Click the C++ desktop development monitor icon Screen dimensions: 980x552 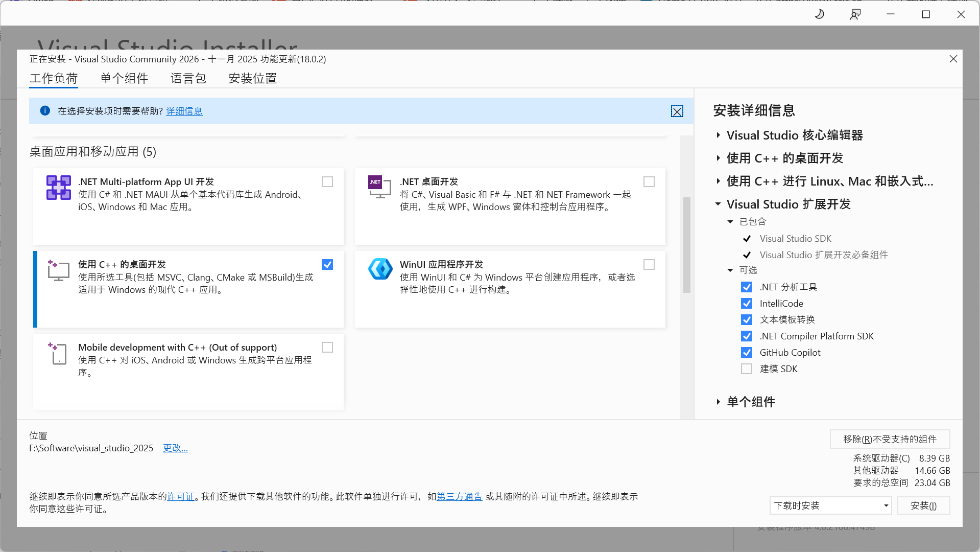point(58,270)
